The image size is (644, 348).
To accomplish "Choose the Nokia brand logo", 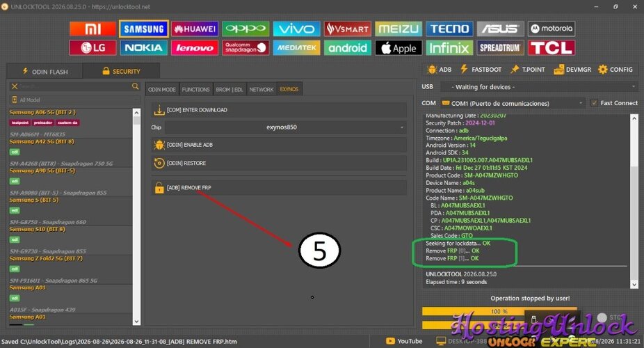I will (x=144, y=47).
